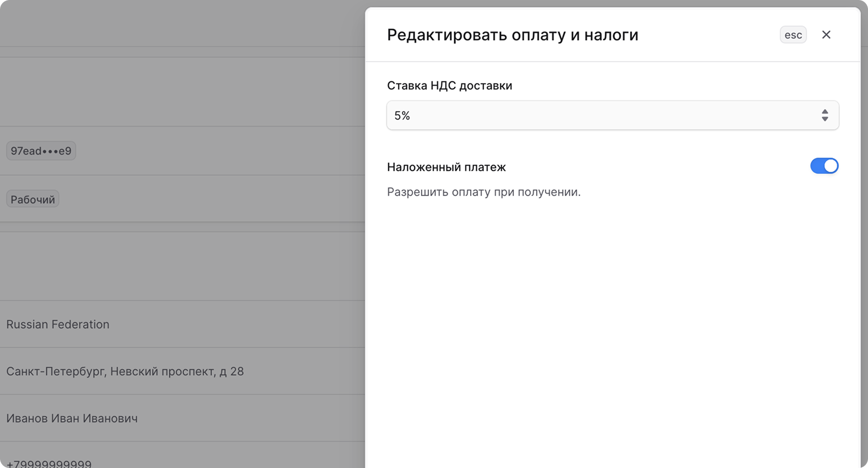The width and height of the screenshot is (868, 468).
Task: Disable the "Наложенный платеж" toggle
Action: (x=825, y=166)
